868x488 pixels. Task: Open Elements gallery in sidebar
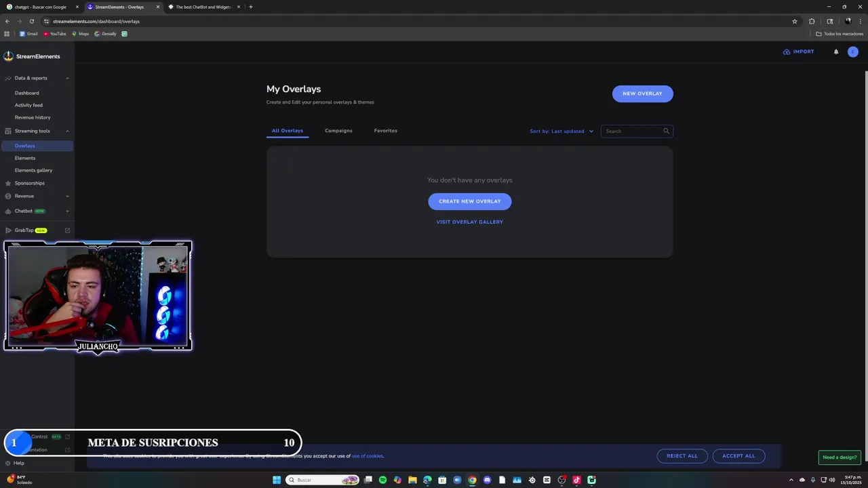[x=33, y=170]
